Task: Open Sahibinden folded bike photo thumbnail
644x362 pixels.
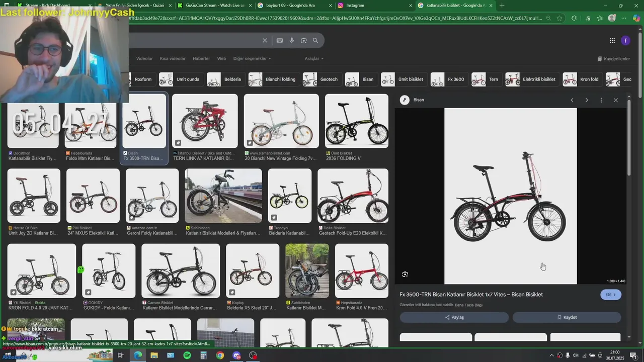Action: pyautogui.click(x=223, y=196)
